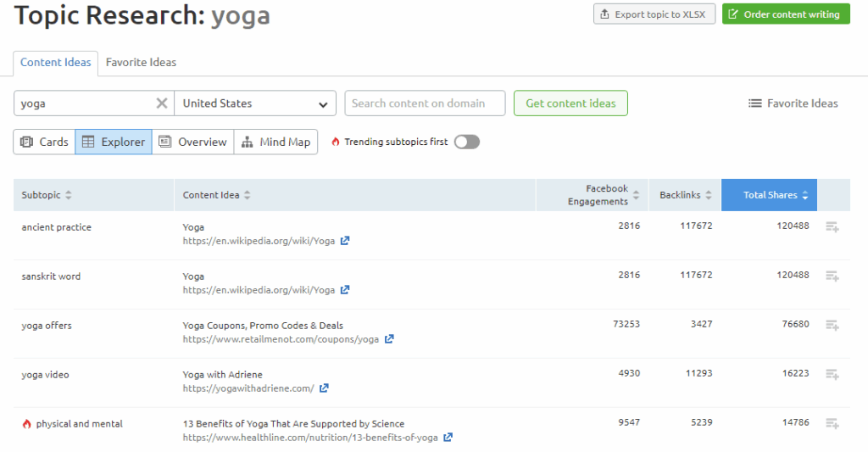Image resolution: width=868 pixels, height=452 pixels.
Task: Open external link icon for healthline article URL
Action: tap(448, 438)
